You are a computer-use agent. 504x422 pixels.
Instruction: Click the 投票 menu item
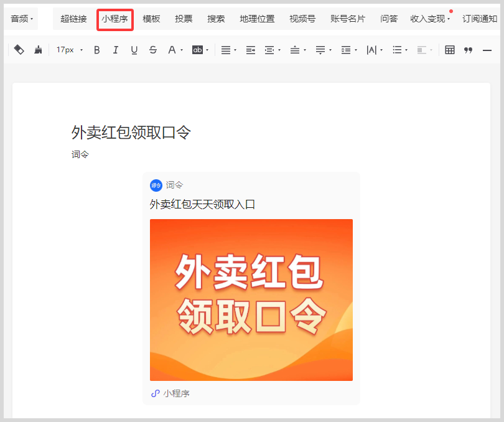pyautogui.click(x=184, y=19)
